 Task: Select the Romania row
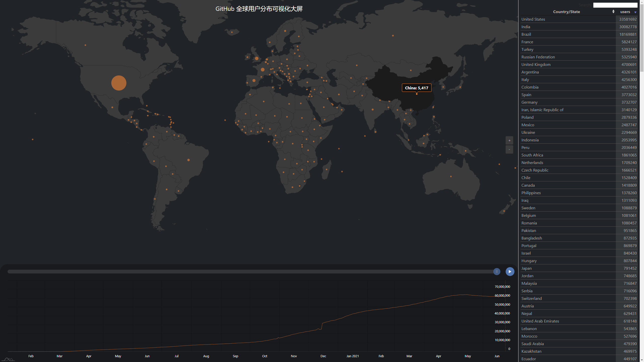point(579,223)
